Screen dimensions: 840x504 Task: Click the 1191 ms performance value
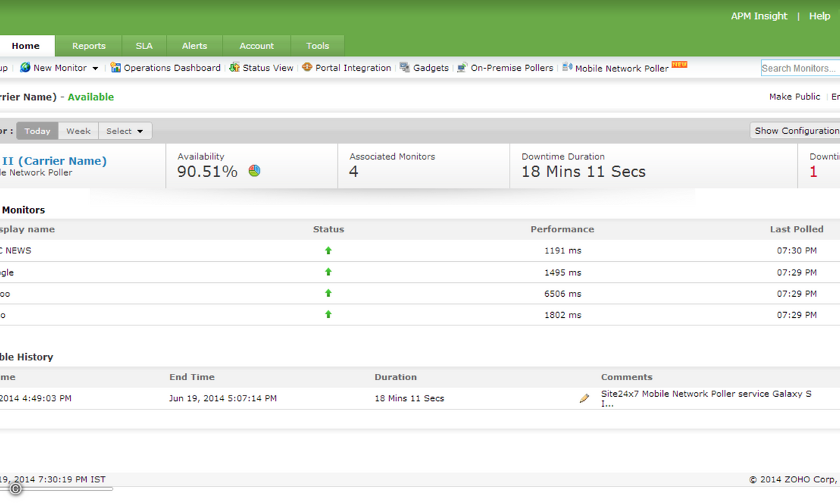[x=563, y=251]
